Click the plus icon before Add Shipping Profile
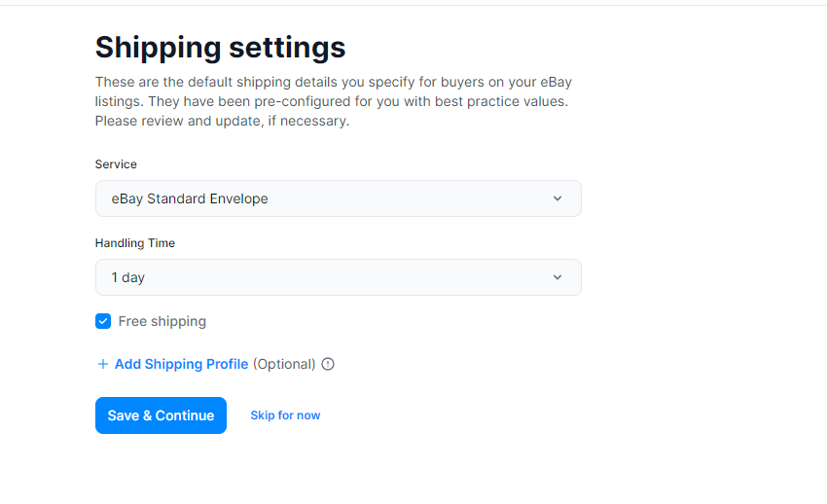This screenshot has width=827, height=504. 103,364
